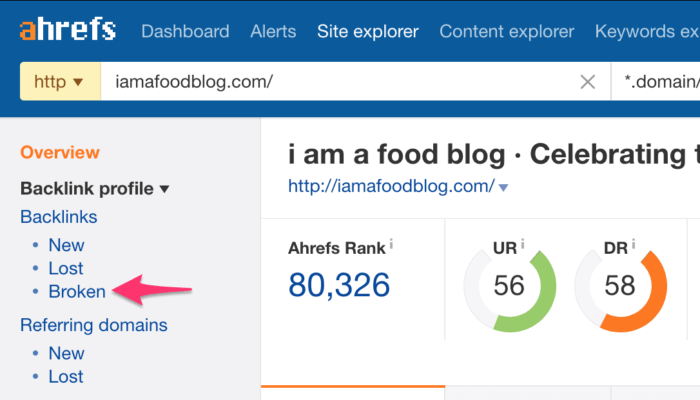View Lost backlinks under Backlinks
The width and height of the screenshot is (700, 400).
click(66, 268)
